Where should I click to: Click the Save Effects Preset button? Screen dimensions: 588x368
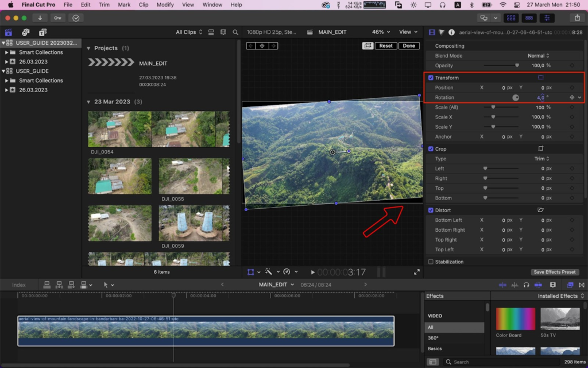555,272
